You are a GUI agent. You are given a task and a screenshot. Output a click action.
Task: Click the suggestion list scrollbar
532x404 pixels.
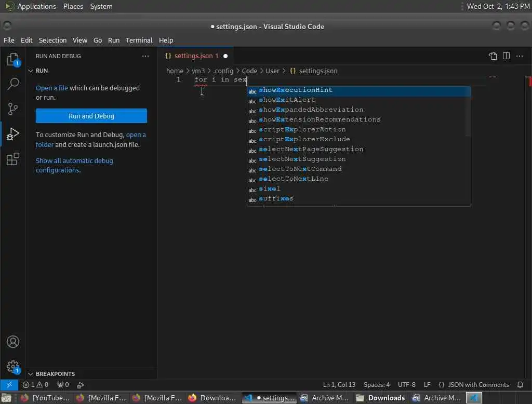468,111
